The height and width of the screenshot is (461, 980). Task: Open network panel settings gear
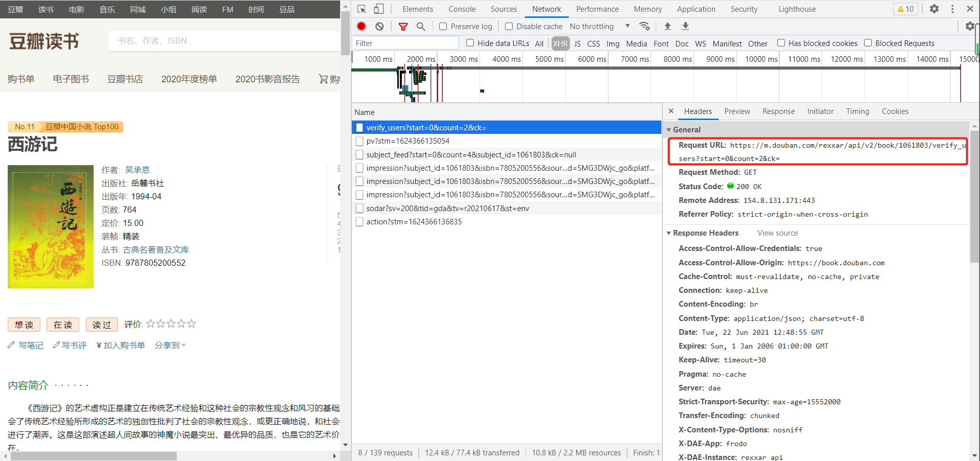coord(969,26)
